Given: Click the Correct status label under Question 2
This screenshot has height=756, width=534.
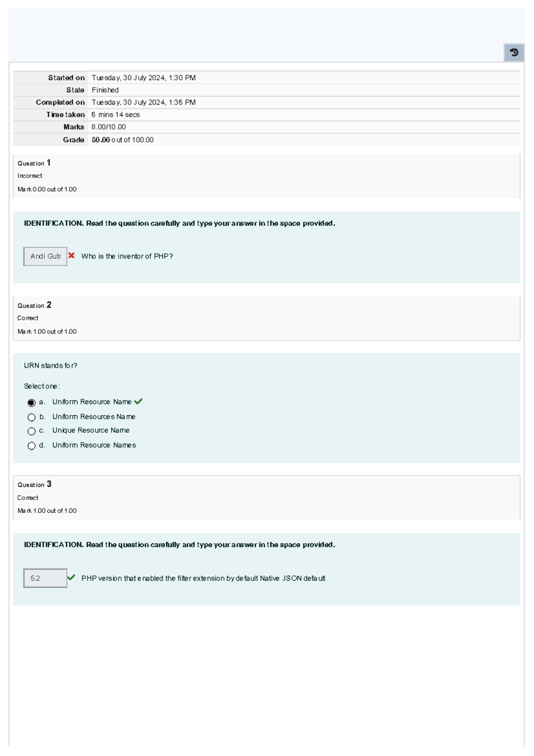Looking at the screenshot, I should coord(28,318).
